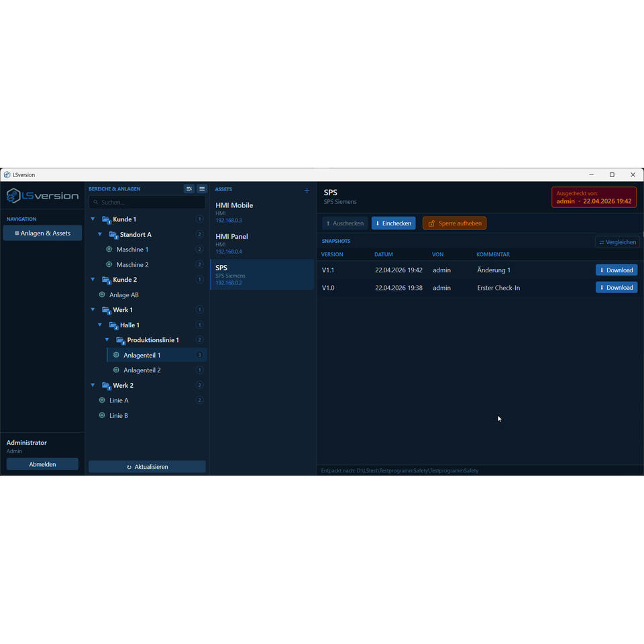Click Abmelden to log out

tap(42, 464)
